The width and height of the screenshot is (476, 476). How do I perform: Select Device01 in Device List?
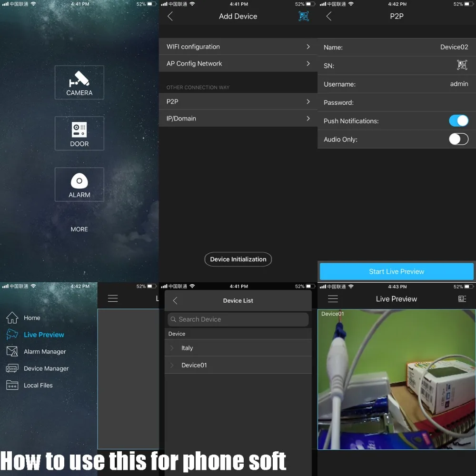238,365
